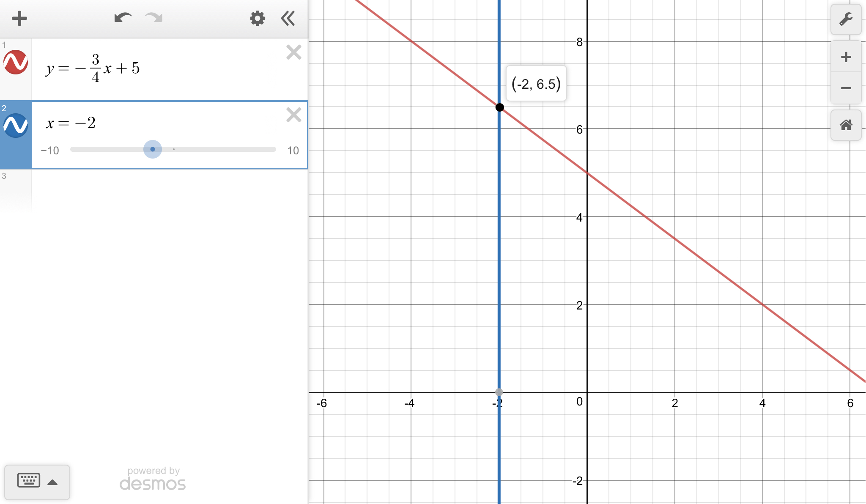866x504 pixels.
Task: Click the redo arrow icon
Action: [x=153, y=18]
